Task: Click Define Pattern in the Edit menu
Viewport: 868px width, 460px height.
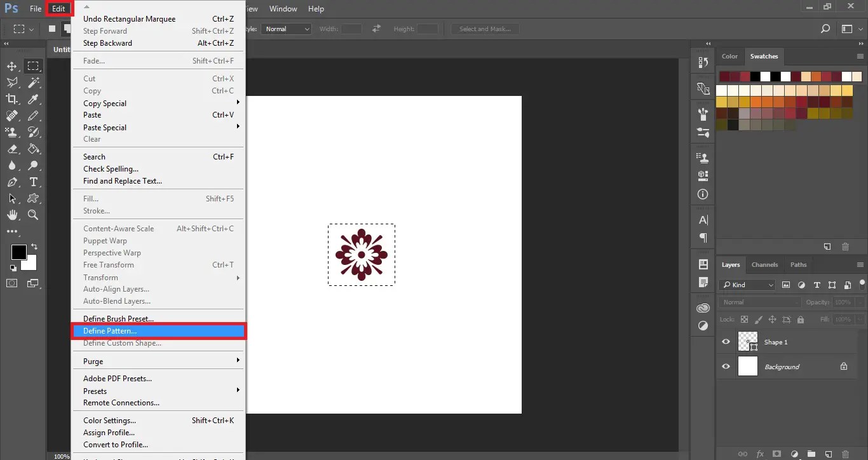Action: [110, 330]
